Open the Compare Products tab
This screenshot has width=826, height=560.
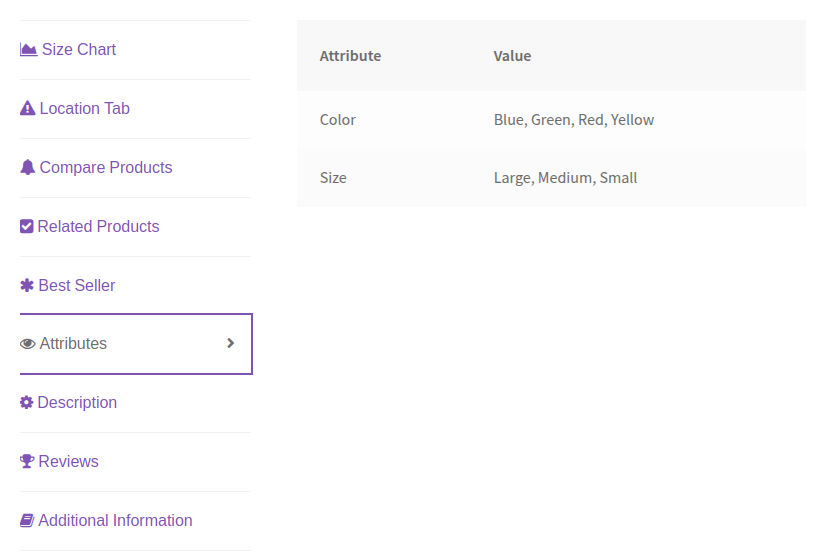[x=106, y=168]
